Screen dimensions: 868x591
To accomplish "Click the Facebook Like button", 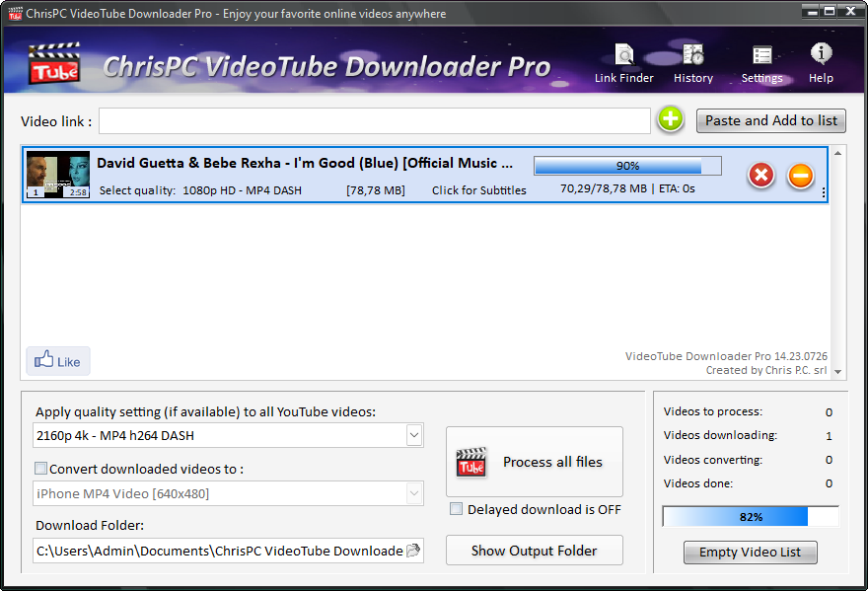I will [58, 361].
